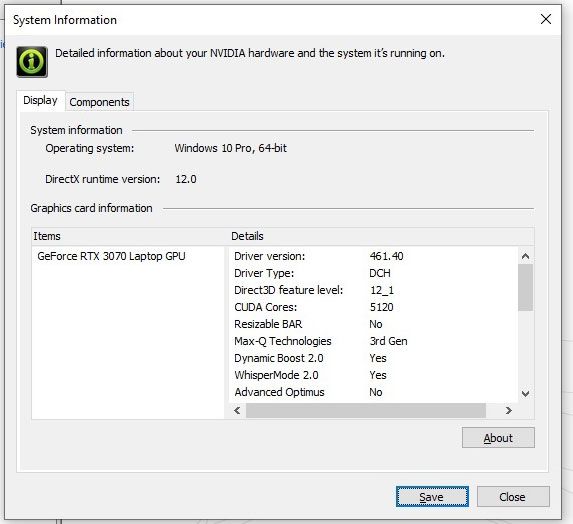
Task: Click the 12_1 feature level value
Action: (382, 290)
